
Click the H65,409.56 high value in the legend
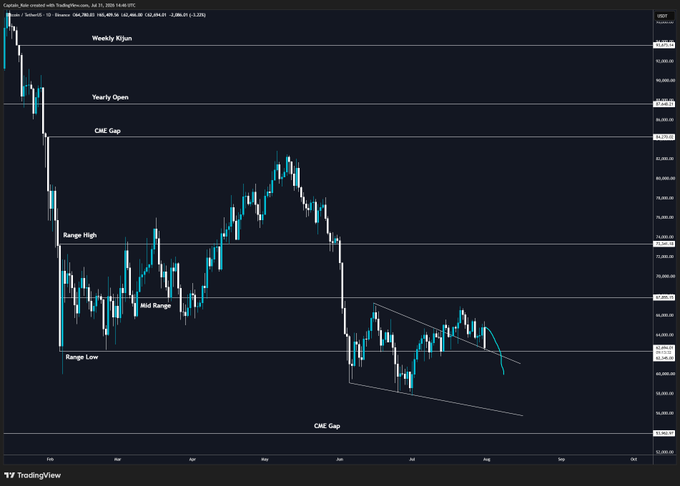(x=108, y=15)
